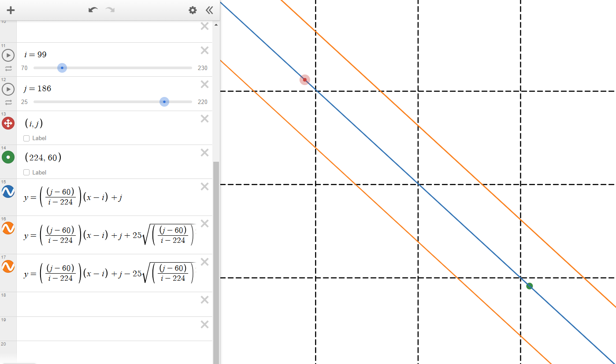Delete the j = 186 slider expression
The height and width of the screenshot is (364, 616).
(x=204, y=84)
